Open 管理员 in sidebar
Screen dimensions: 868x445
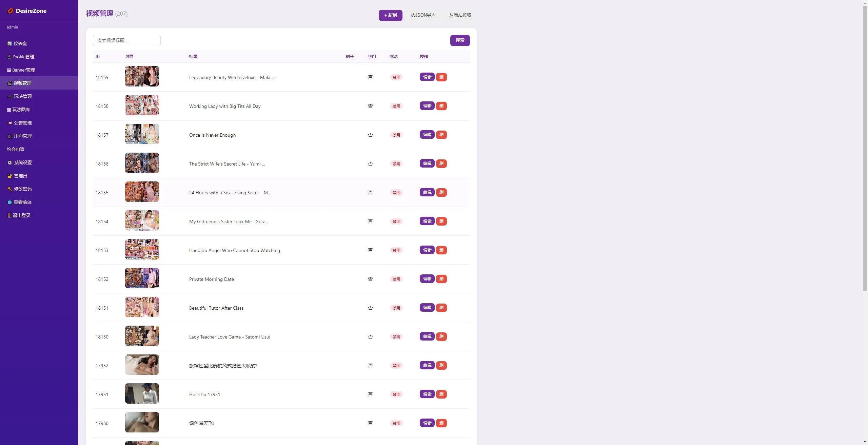(39, 176)
